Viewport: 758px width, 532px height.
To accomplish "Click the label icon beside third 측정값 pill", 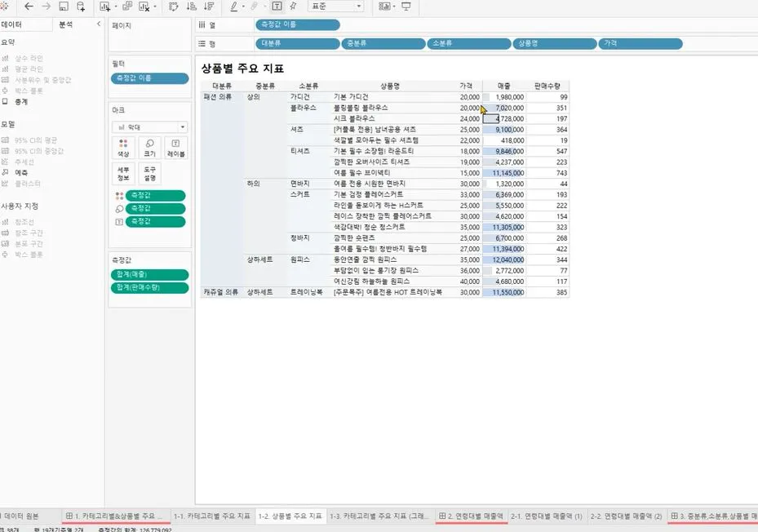I will [119, 222].
